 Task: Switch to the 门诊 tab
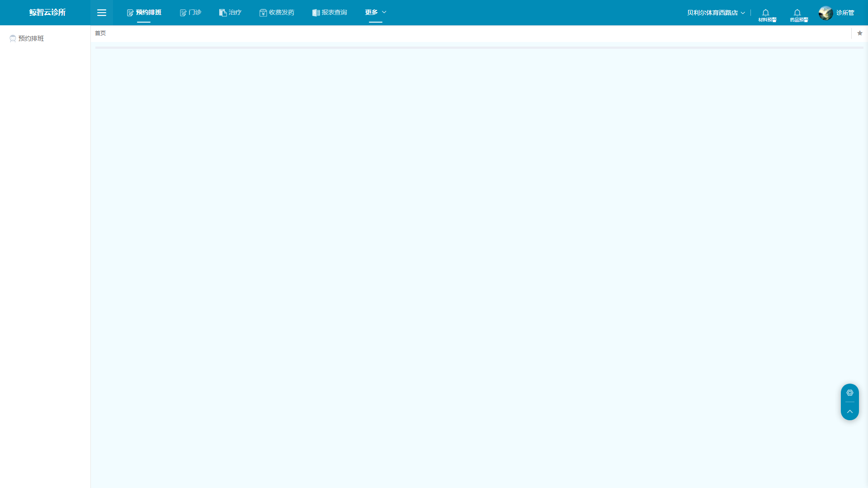tap(190, 13)
